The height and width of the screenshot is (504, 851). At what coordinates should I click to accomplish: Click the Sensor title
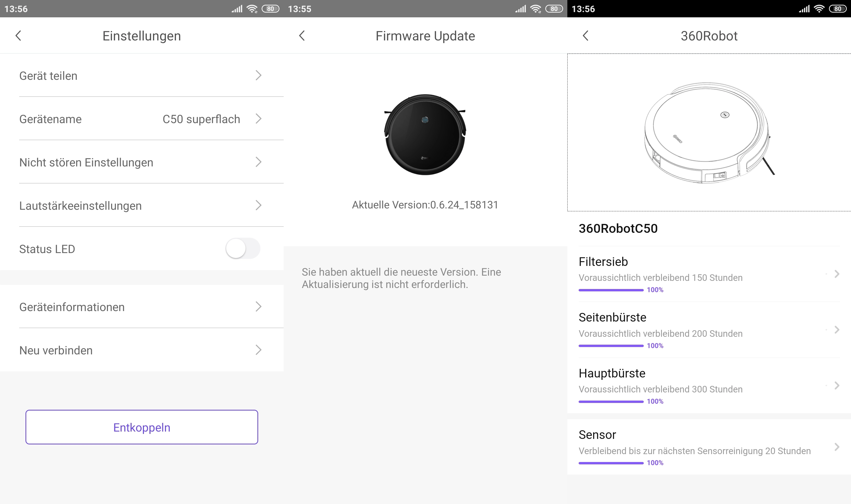tap(597, 435)
